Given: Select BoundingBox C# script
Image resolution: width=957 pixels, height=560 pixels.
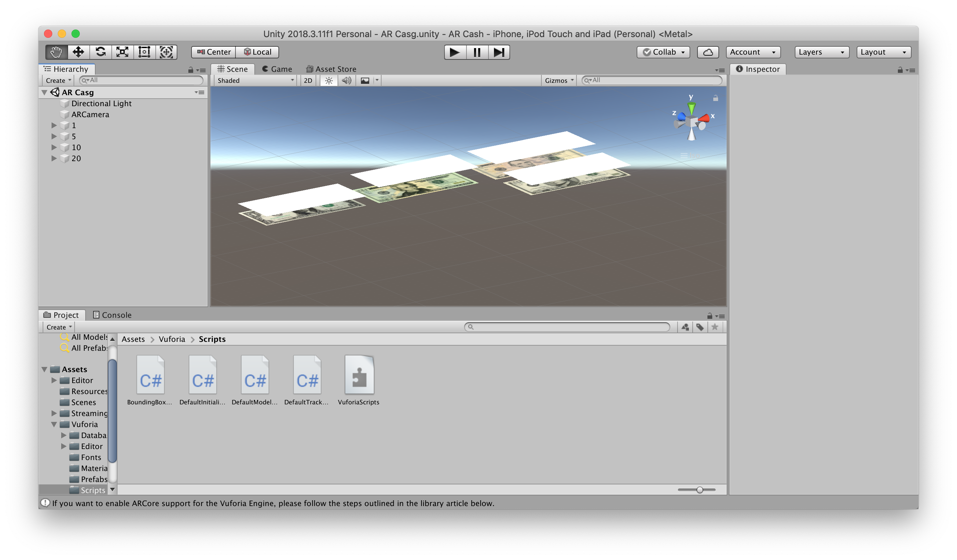Looking at the screenshot, I should point(150,380).
